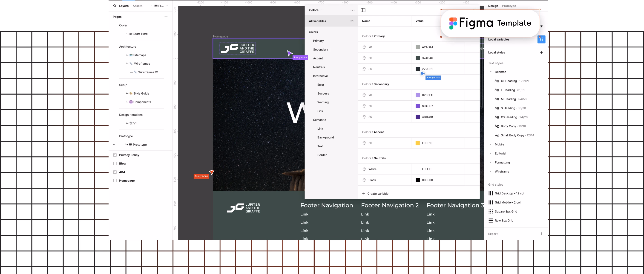The width and height of the screenshot is (644, 274).
Task: Click color type icon for Black variable
Action: [x=364, y=180]
